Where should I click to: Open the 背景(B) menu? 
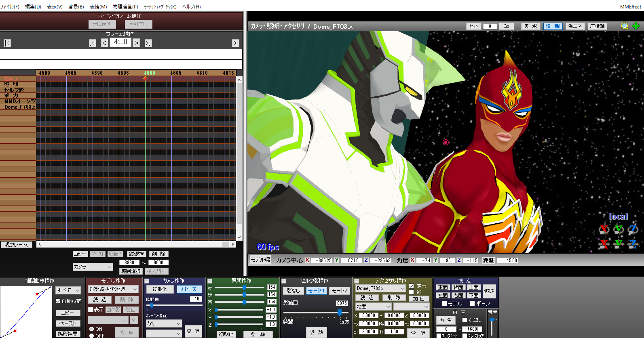click(x=76, y=6)
